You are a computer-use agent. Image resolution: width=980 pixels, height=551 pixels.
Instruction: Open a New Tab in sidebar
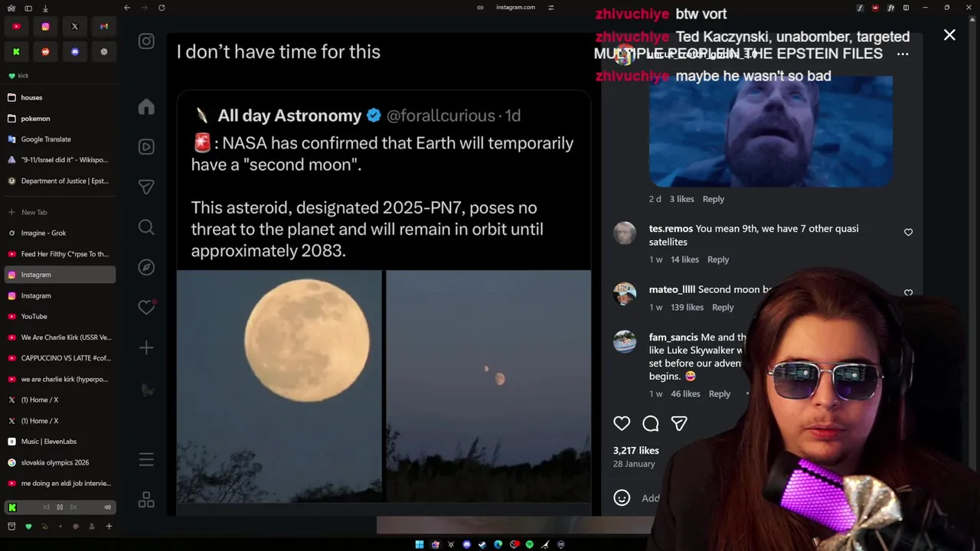pos(60,212)
